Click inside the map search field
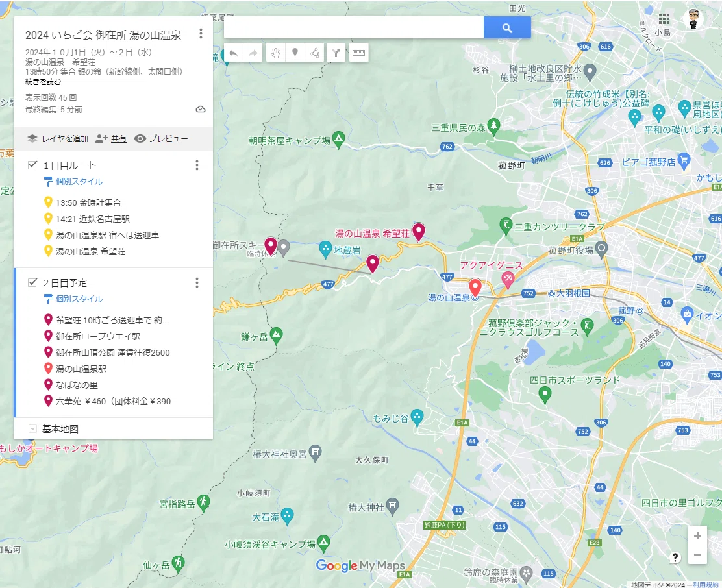Screen dimensions: 722x588 click(x=354, y=28)
